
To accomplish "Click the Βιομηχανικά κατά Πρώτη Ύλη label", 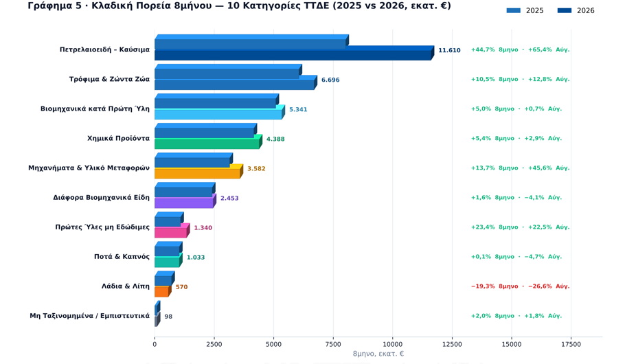I will [x=95, y=109].
